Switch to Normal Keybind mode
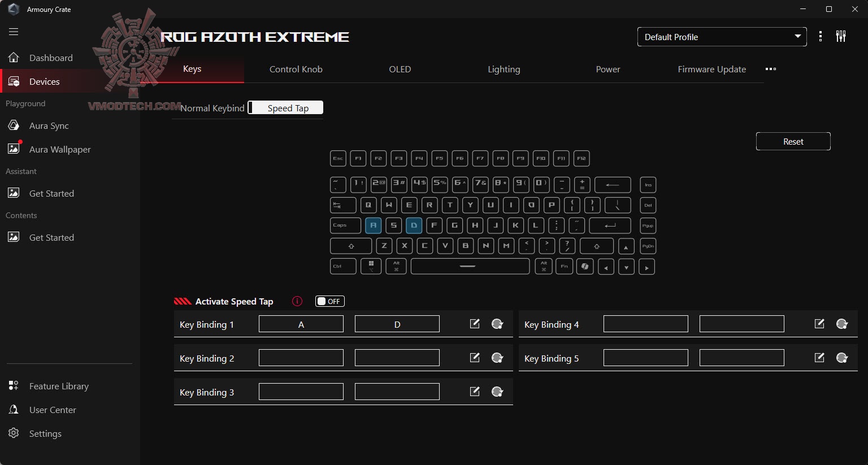 pyautogui.click(x=212, y=108)
